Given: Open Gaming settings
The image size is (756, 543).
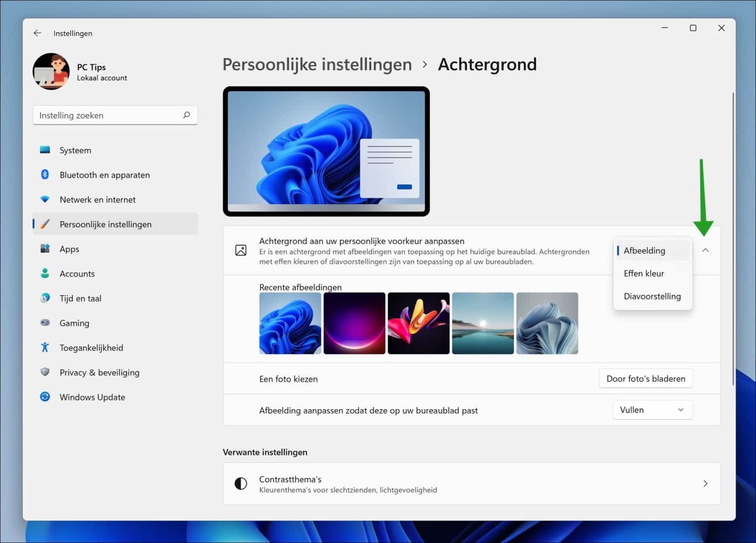Looking at the screenshot, I should click(74, 323).
